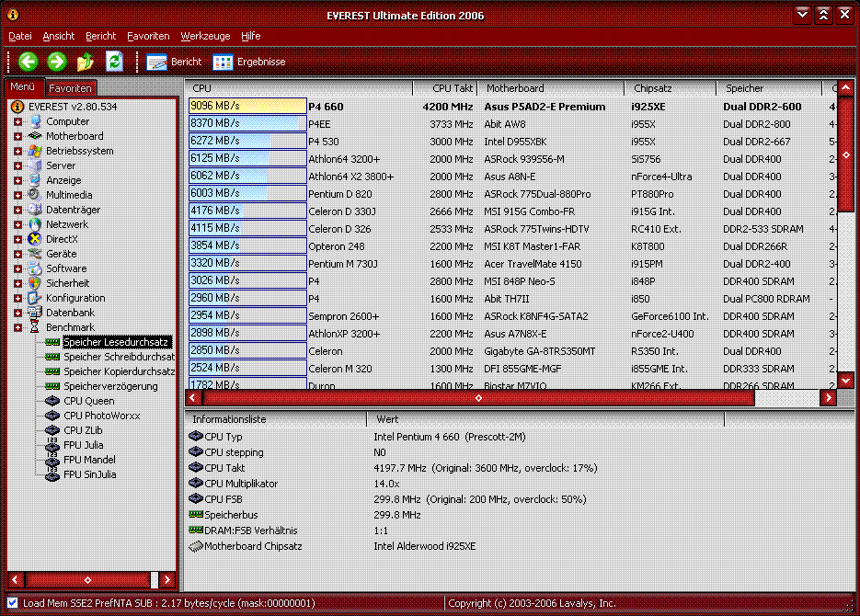This screenshot has height=616, width=860.
Task: Expand the Computer tree node
Action: coord(18,121)
